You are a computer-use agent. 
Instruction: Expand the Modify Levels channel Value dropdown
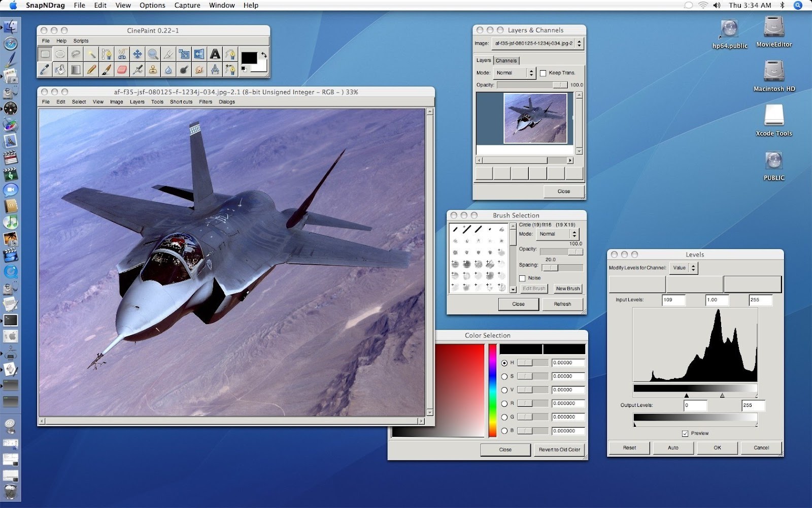684,268
